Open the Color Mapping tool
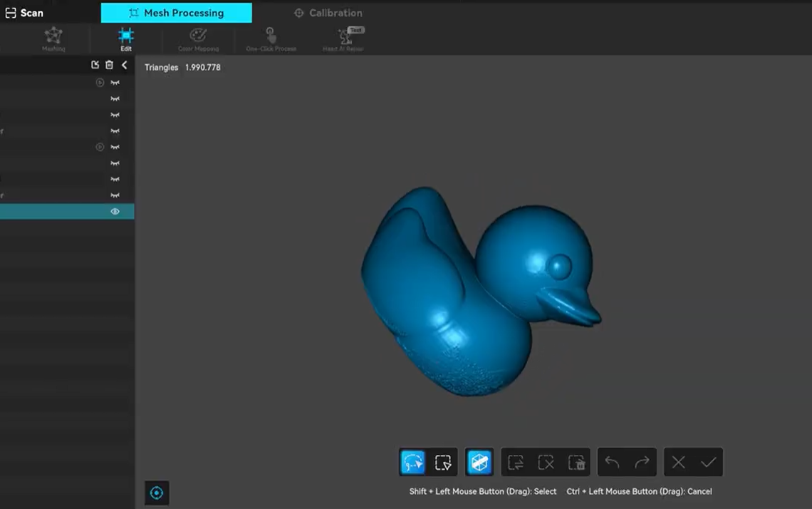Screen dimensions: 812x509 [x=198, y=39]
